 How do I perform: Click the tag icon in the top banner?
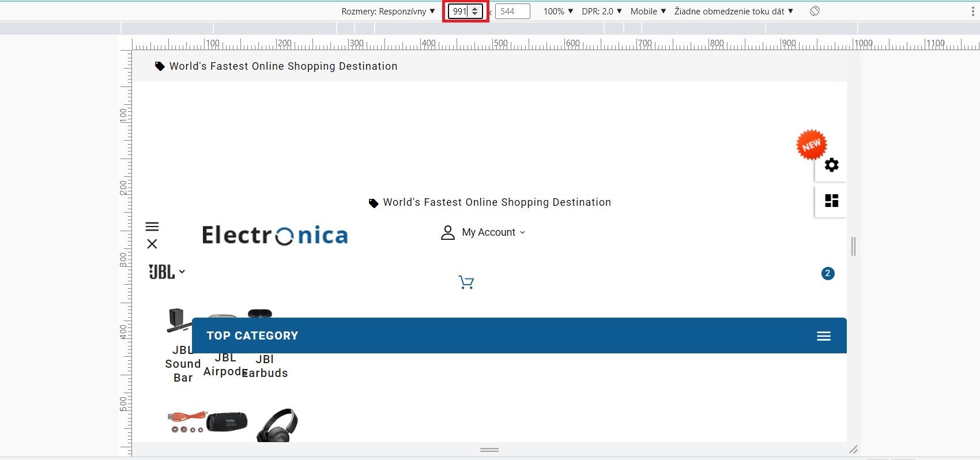tap(160, 66)
